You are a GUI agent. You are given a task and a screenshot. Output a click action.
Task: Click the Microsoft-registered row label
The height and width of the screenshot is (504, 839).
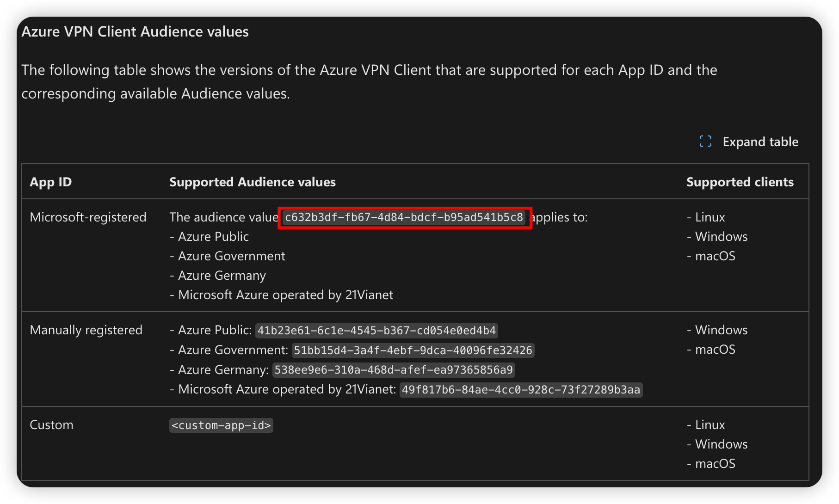(88, 217)
